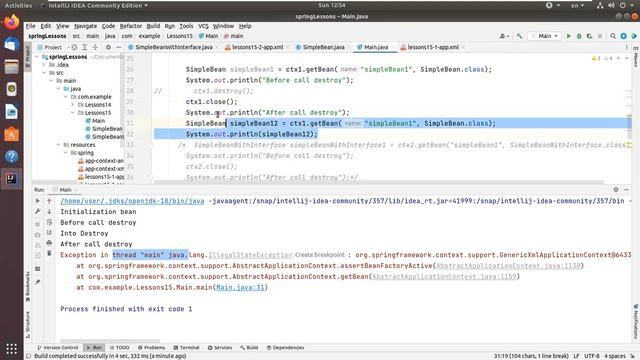Open Run panel settings gear
This screenshot has height=360, width=640.
point(616,190)
